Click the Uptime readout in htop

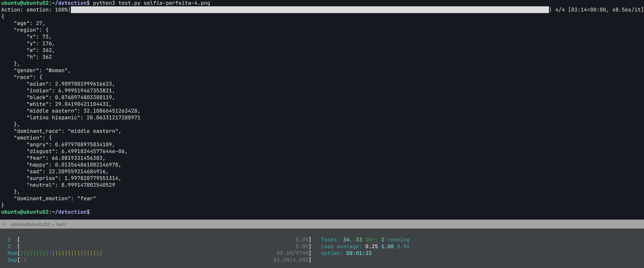coord(346,253)
